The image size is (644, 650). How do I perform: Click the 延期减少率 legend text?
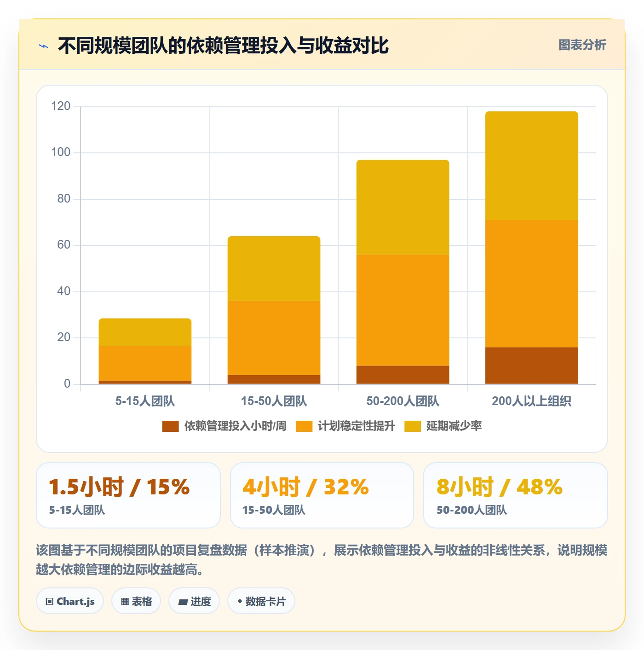click(454, 426)
